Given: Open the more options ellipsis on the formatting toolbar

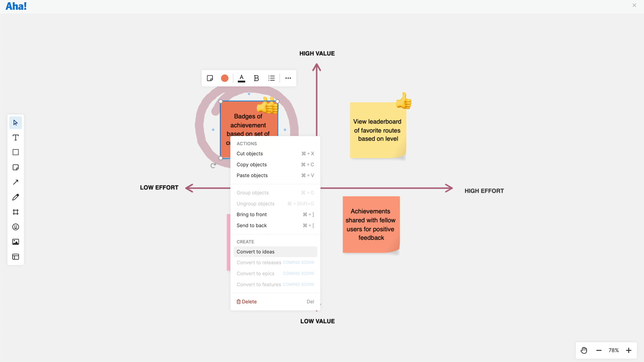Looking at the screenshot, I should point(288,78).
